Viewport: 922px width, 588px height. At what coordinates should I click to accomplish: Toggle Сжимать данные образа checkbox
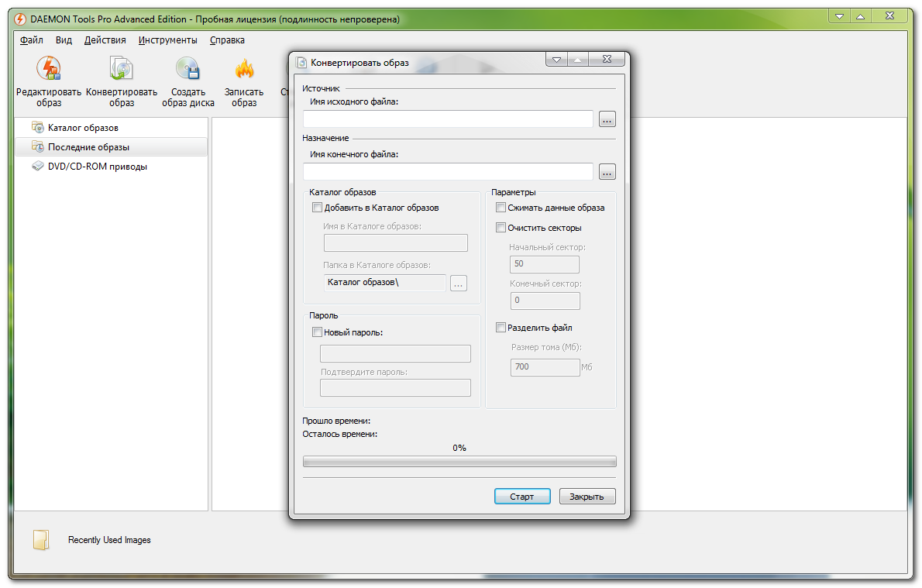tap(501, 208)
